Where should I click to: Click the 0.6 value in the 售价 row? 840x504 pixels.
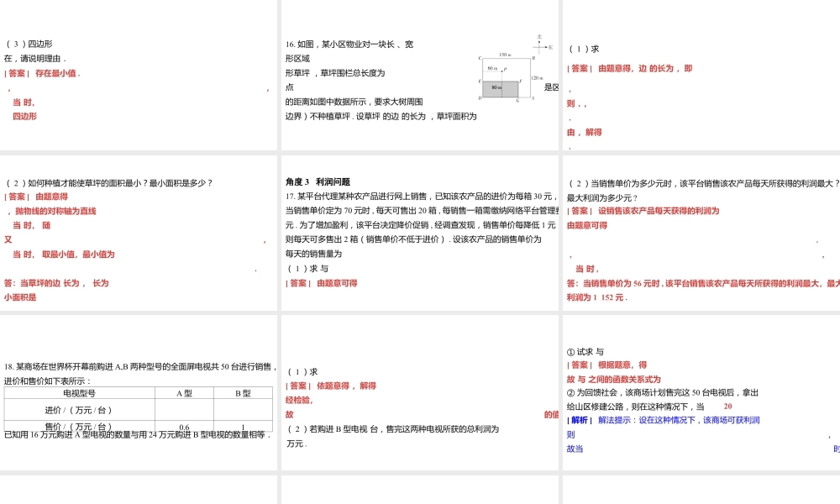[184, 427]
